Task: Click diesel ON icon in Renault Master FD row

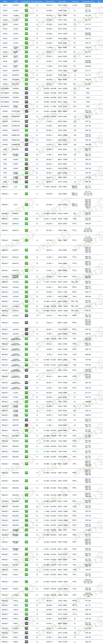Action: coord(26,420)
